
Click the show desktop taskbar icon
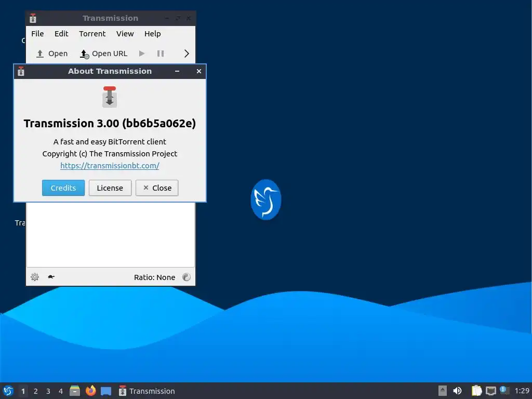[x=106, y=391]
